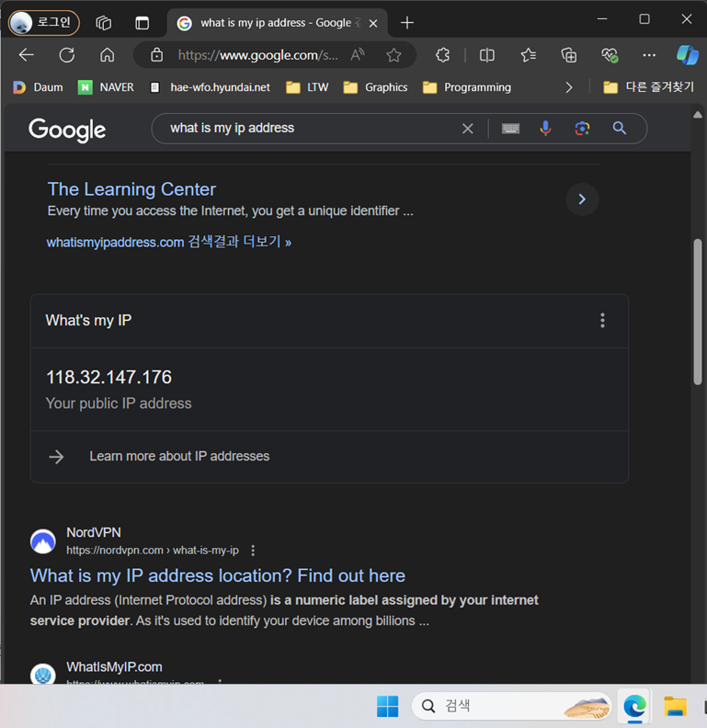Image resolution: width=707 pixels, height=728 pixels.
Task: Close the Google search tab
Action: tap(373, 23)
